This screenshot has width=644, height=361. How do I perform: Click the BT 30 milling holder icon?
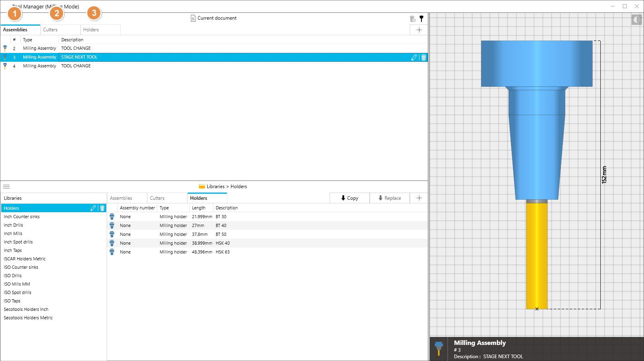112,217
